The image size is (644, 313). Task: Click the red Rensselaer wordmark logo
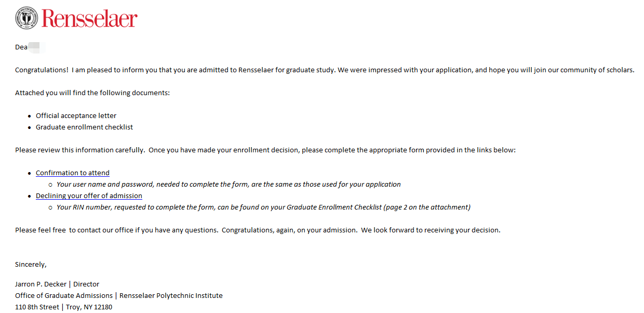click(x=89, y=18)
